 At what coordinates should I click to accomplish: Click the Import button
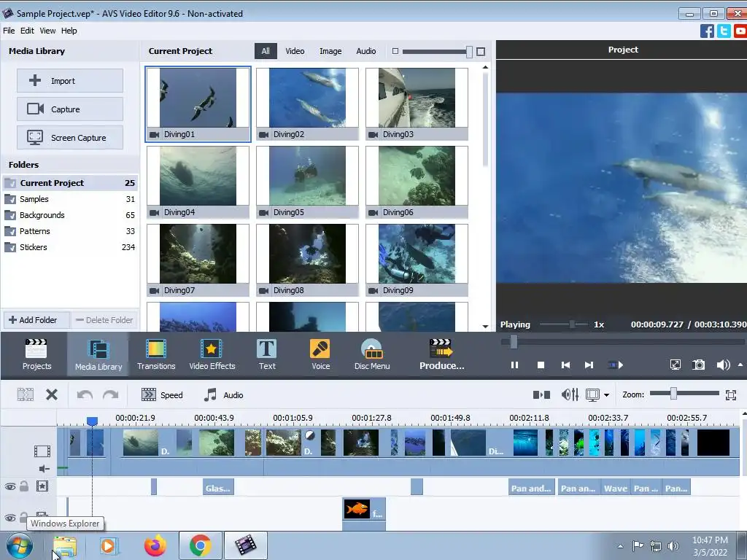pyautogui.click(x=70, y=80)
